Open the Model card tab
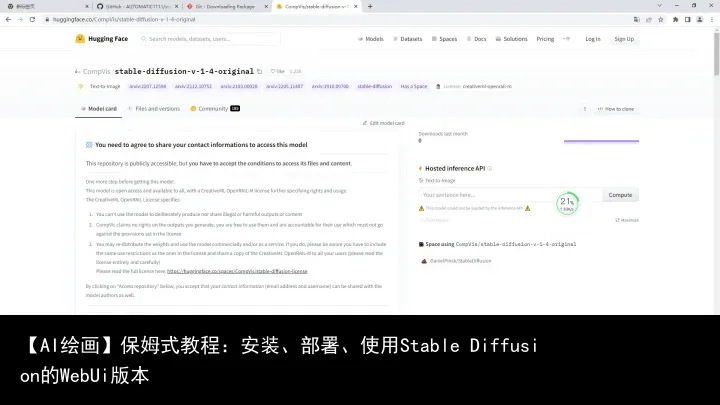Image resolution: width=720 pixels, height=405 pixels. [99, 109]
